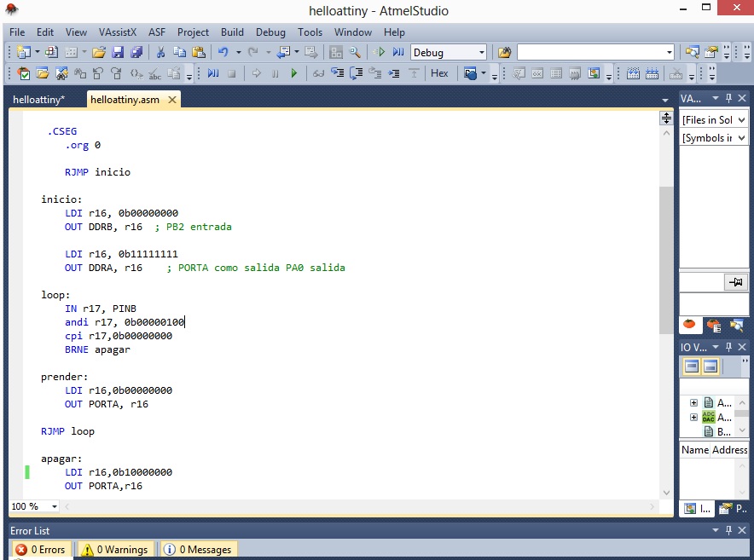Toggle second IO View layout button
The image size is (754, 560).
coord(710,367)
